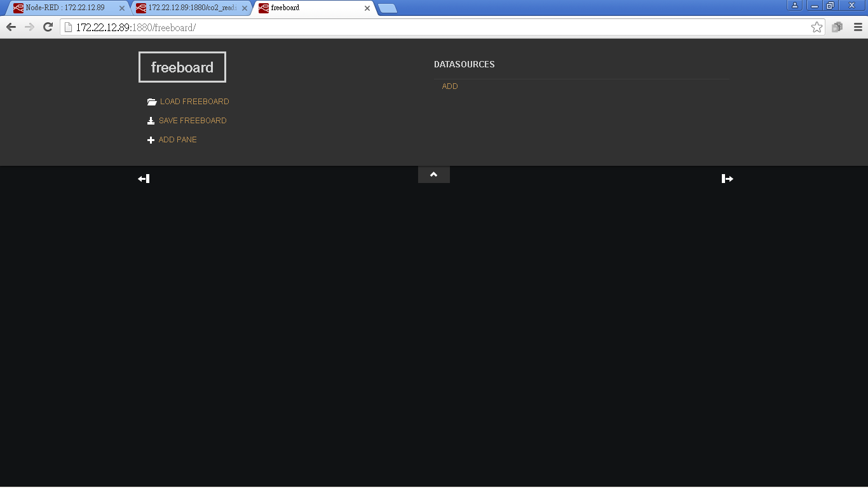
Task: Click the Load Freeboard folder icon
Action: 151,102
